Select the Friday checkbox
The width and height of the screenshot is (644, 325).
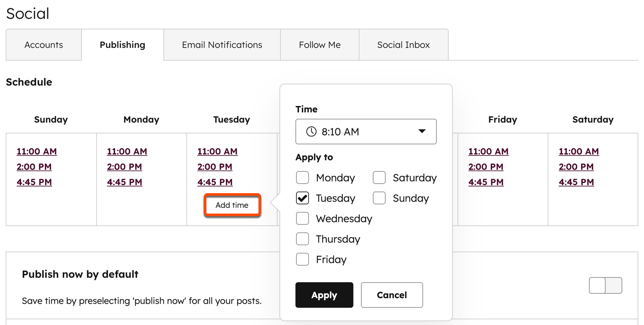302,259
